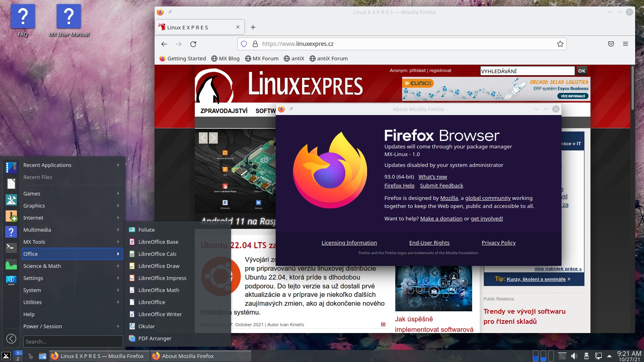This screenshot has width=644, height=362.
Task: Click the Firefox page vertical scrollbar
Action: coord(633,88)
